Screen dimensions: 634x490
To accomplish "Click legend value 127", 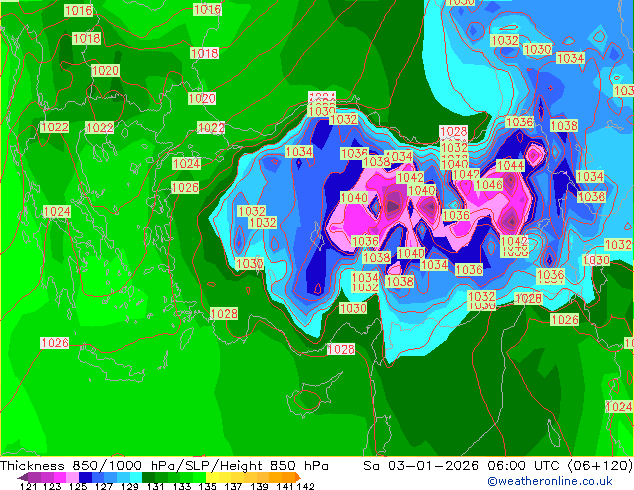I will pyautogui.click(x=104, y=486).
